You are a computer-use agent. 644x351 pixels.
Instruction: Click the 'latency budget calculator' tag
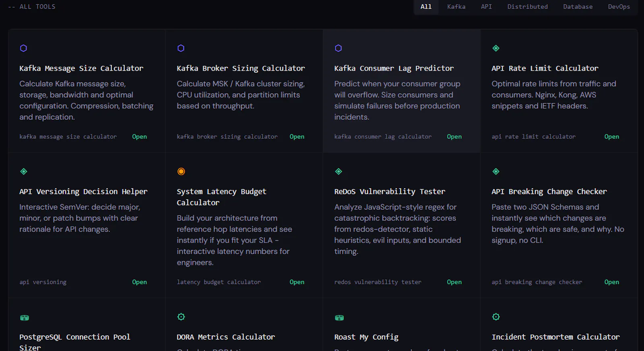point(219,282)
